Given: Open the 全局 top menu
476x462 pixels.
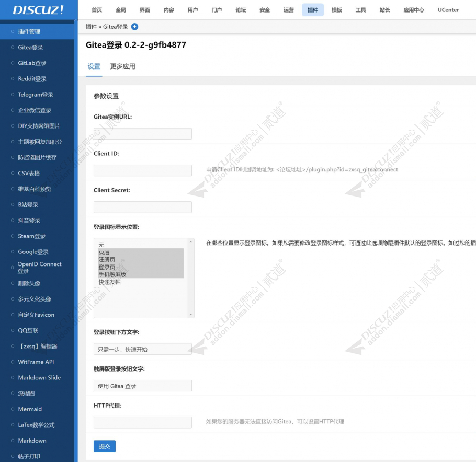Looking at the screenshot, I should coord(121,10).
